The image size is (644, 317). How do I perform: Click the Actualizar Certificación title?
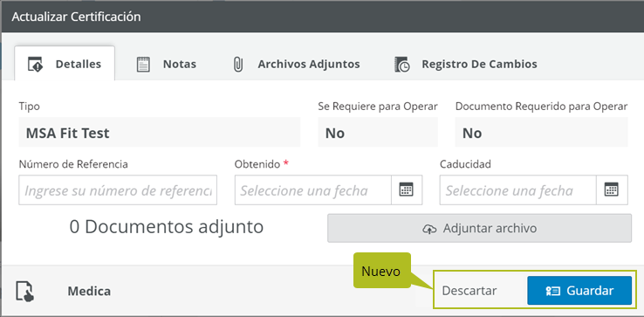pos(77,17)
